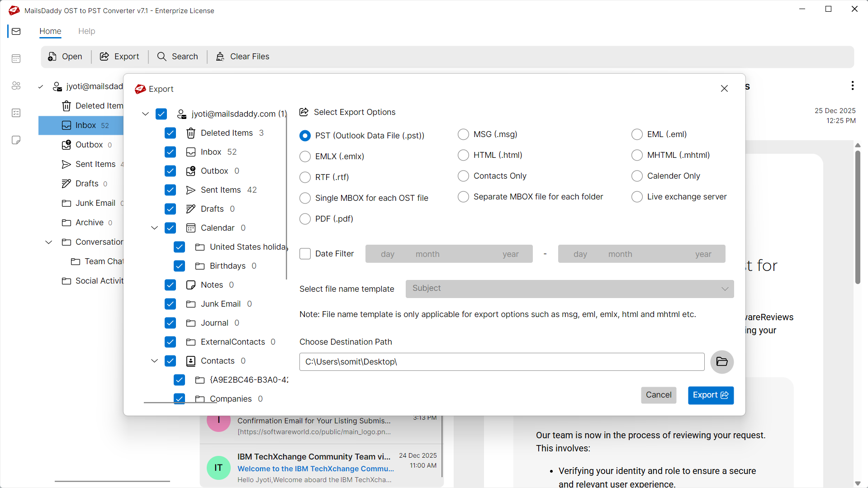The image size is (868, 488).
Task: Browse destination folder with folder icon button
Action: (x=721, y=362)
